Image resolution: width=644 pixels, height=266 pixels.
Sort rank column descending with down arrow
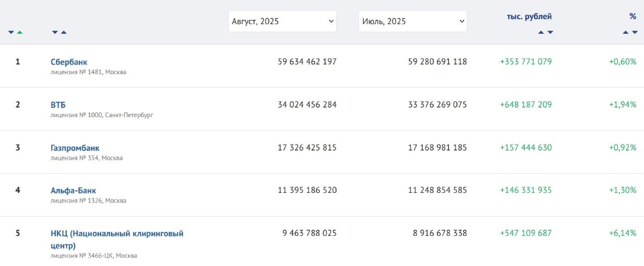pyautogui.click(x=11, y=32)
